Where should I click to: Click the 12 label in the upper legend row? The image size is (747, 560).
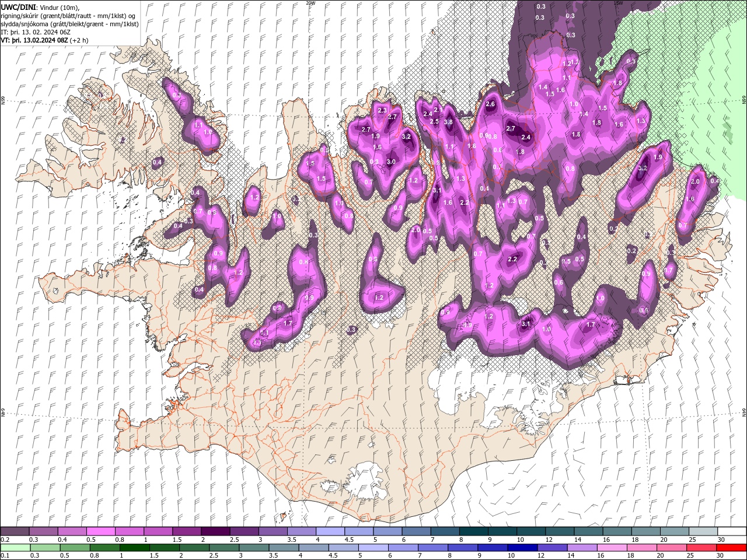pyautogui.click(x=548, y=540)
